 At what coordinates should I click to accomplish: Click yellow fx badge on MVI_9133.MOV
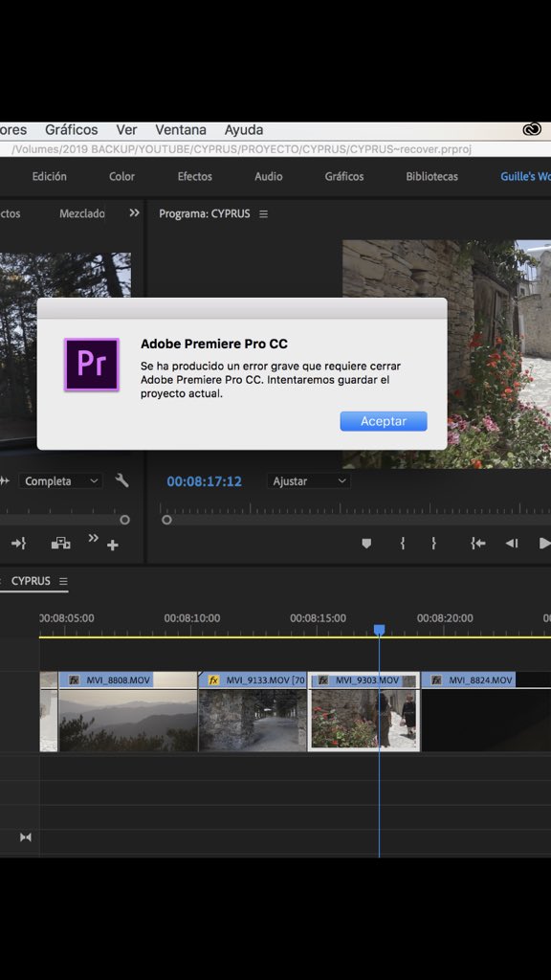(213, 680)
